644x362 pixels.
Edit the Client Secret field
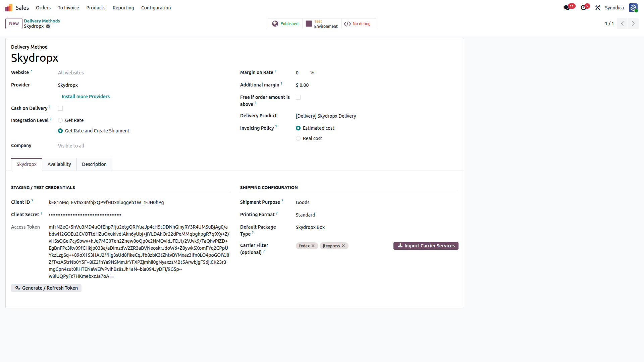pyautogui.click(x=139, y=215)
